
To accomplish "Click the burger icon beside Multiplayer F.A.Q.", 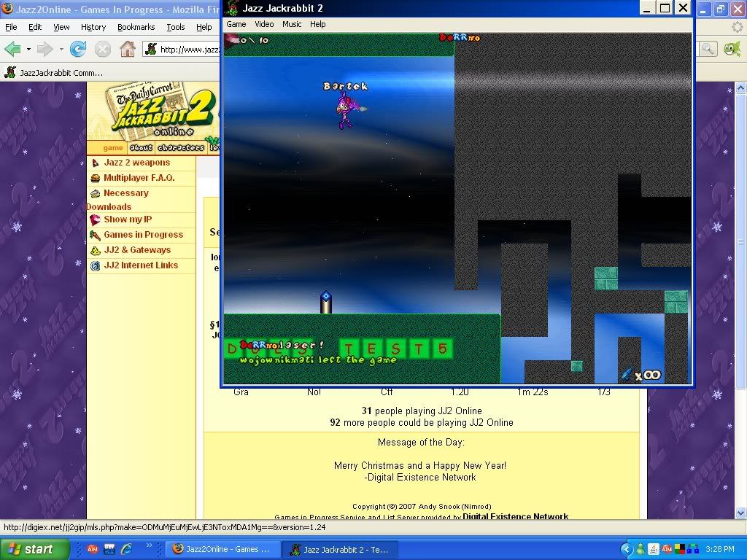I will (x=96, y=178).
